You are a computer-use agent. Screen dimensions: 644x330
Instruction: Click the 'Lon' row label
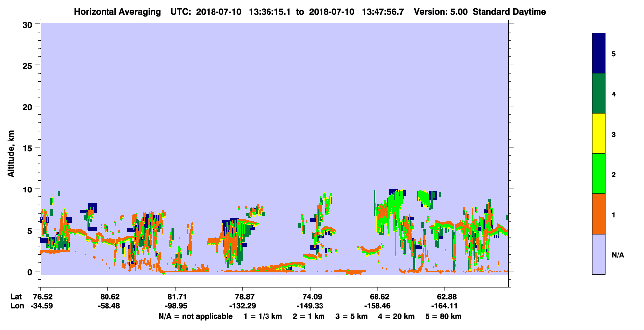coord(16,306)
